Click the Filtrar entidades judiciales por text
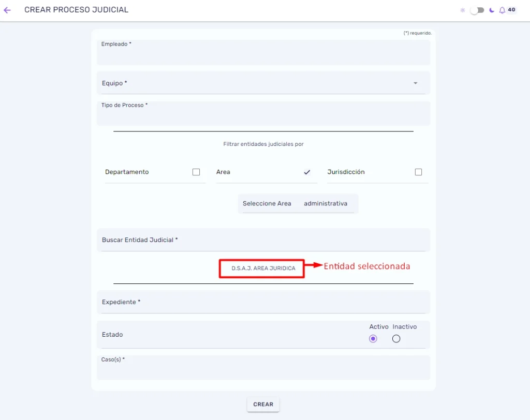The image size is (530, 420). (263, 144)
